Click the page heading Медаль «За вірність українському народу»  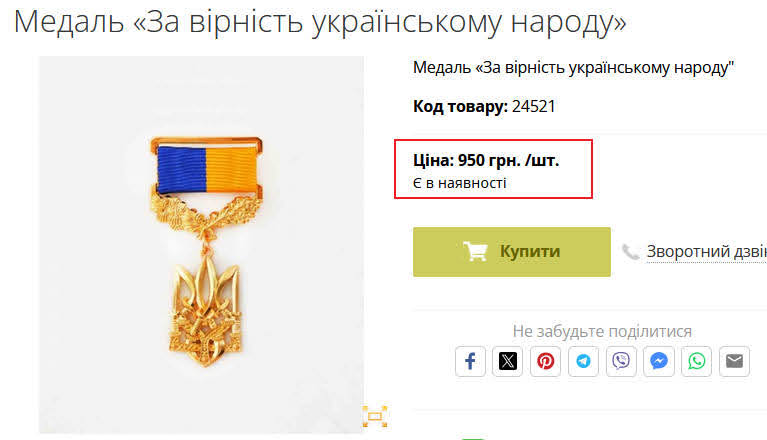point(320,22)
